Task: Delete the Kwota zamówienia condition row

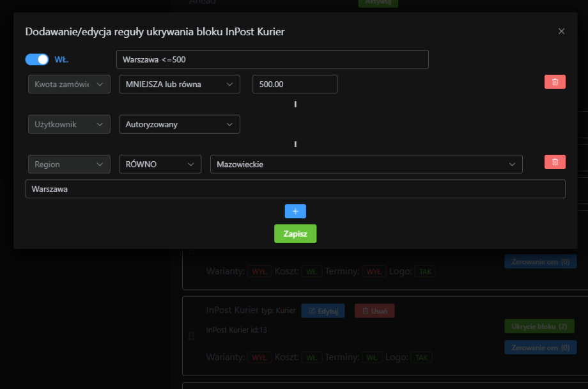Action: 555,82
